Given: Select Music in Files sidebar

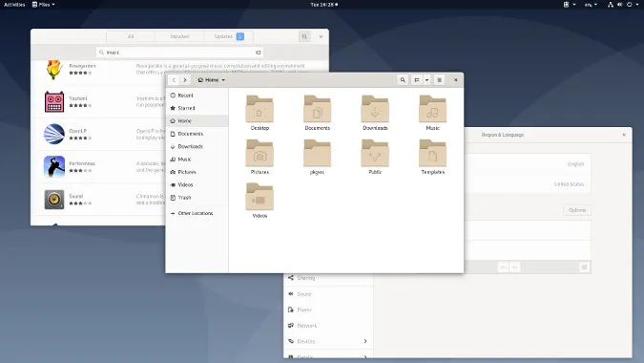Looking at the screenshot, I should [x=197, y=160].
